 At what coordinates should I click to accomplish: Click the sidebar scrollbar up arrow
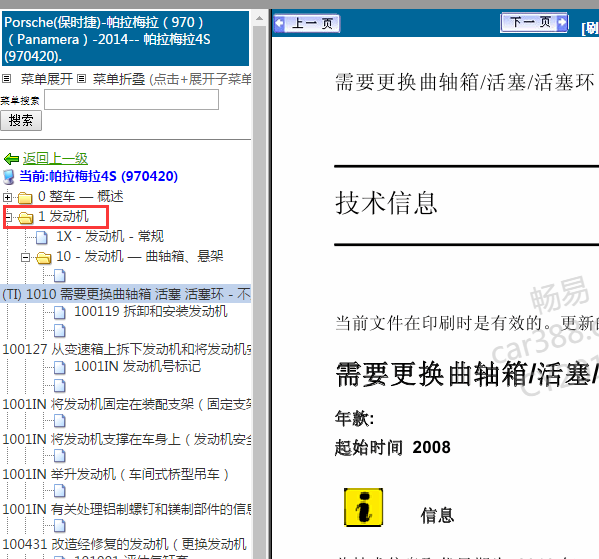pos(259,18)
